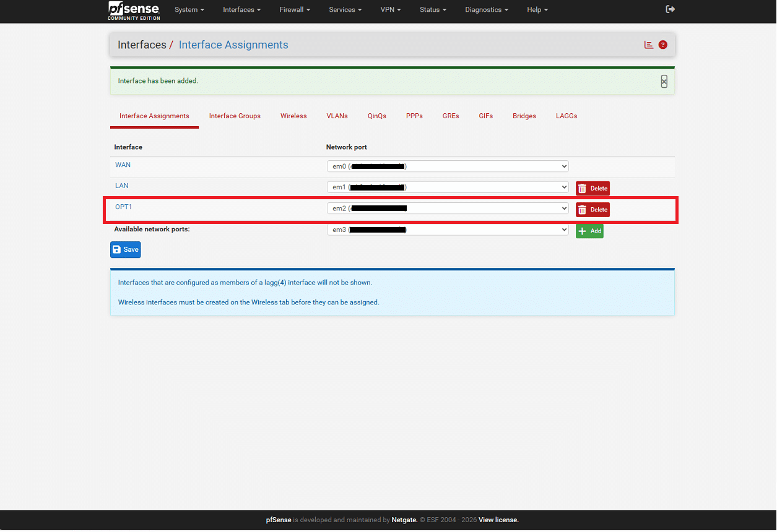Image resolution: width=777 pixels, height=532 pixels.
Task: Open the OPT1 network port dropdown
Action: tap(447, 208)
